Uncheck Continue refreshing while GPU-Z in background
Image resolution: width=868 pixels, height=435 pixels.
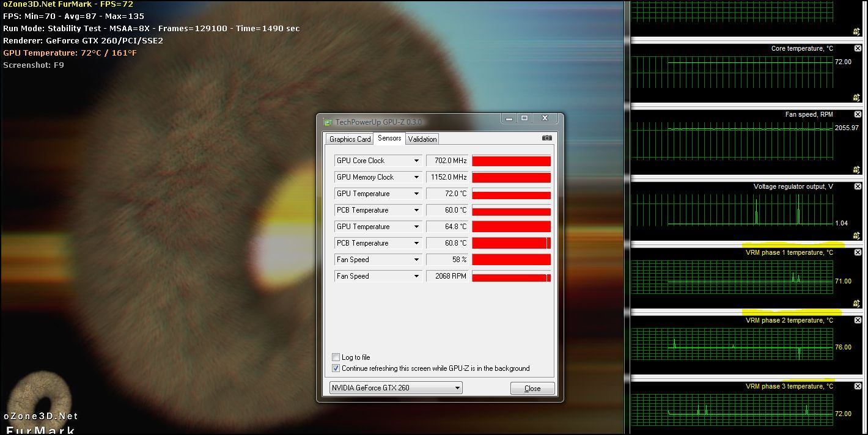[x=336, y=368]
